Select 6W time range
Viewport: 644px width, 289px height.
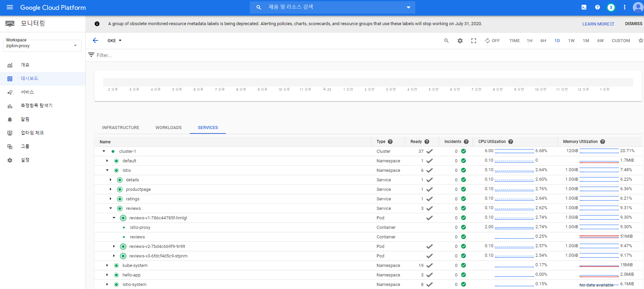coord(600,41)
